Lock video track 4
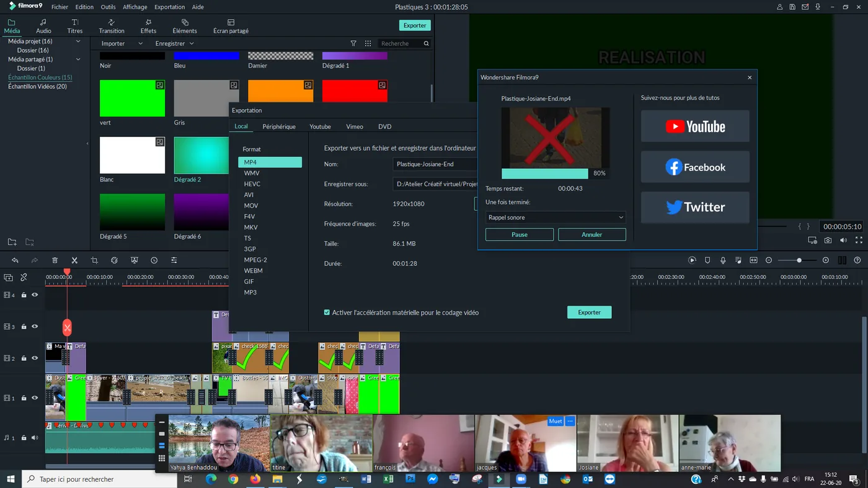Screen dimensions: 868x488 pyautogui.click(x=24, y=295)
